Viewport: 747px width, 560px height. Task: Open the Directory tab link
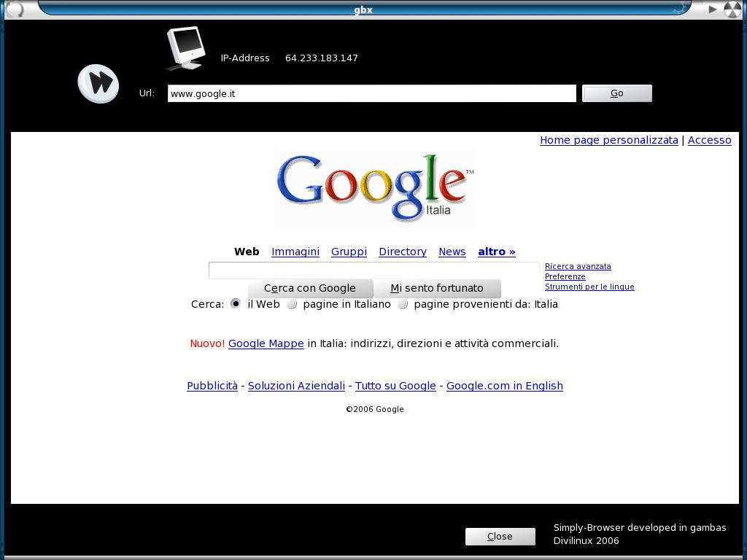pyautogui.click(x=403, y=252)
